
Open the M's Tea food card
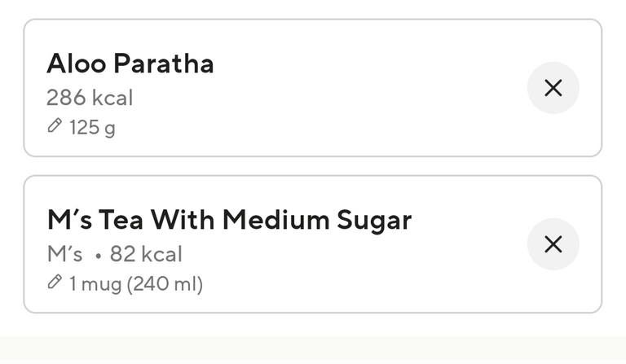[313, 244]
